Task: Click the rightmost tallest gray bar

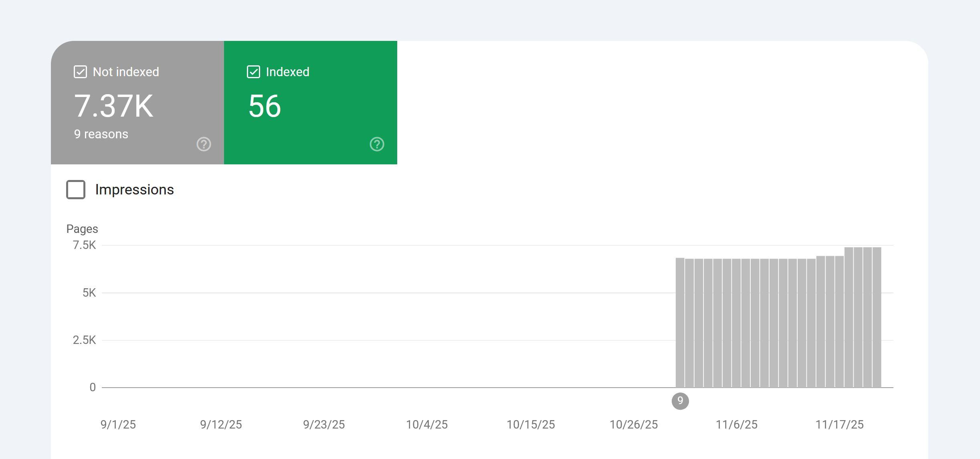Action: click(877, 317)
